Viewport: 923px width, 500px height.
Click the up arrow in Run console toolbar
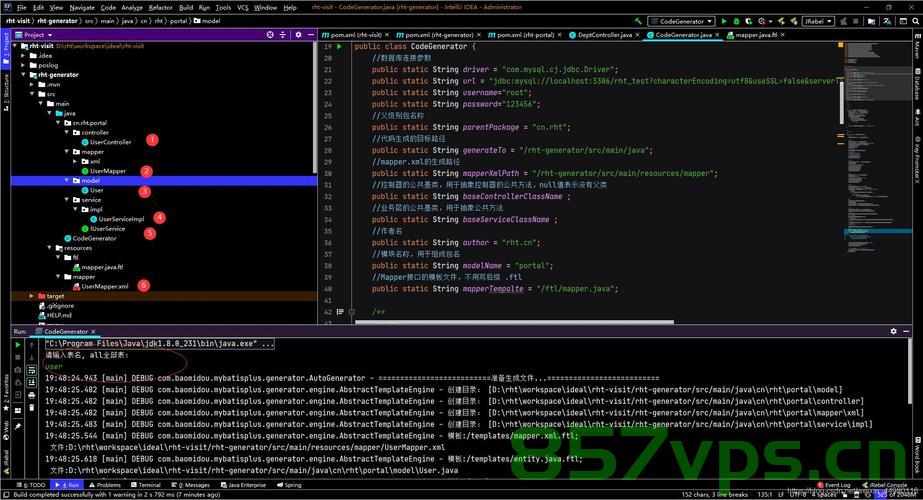click(32, 345)
